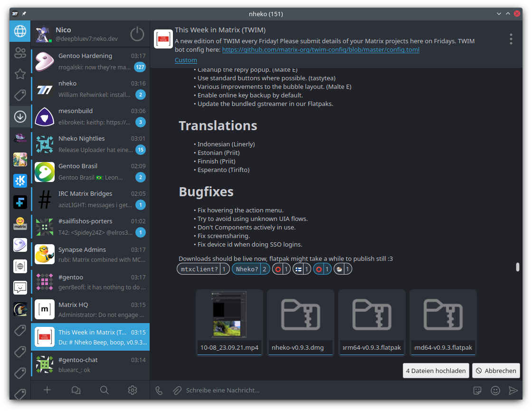Open the direct chats people icon
Screen dimensions: 532x411
tap(20, 53)
